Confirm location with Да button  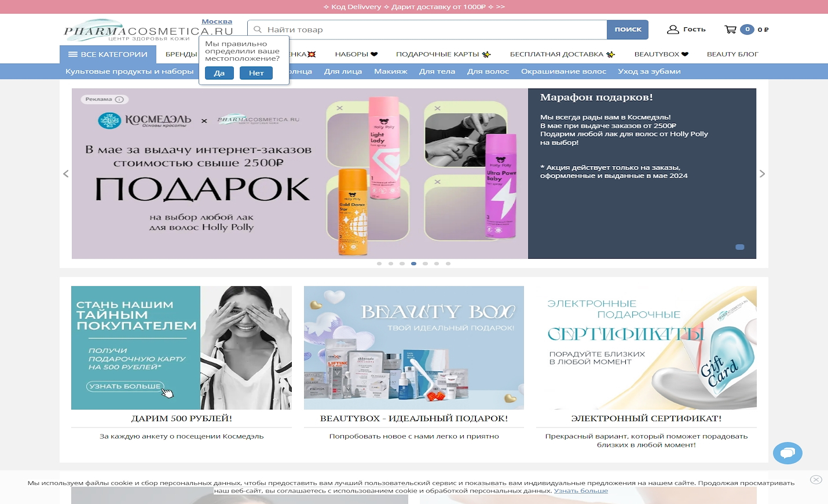(219, 73)
